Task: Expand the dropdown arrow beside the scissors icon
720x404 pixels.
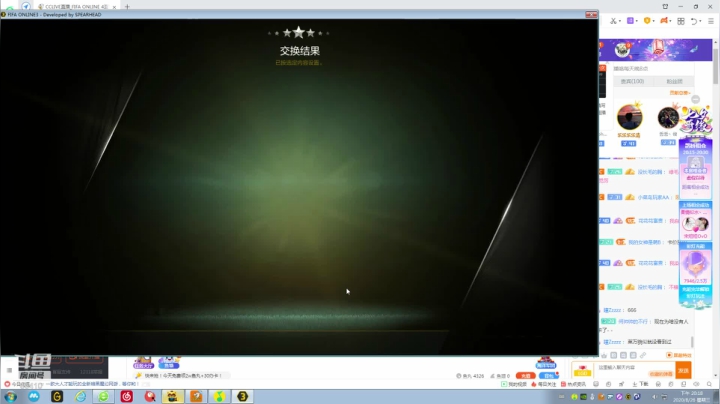Action: point(620,21)
